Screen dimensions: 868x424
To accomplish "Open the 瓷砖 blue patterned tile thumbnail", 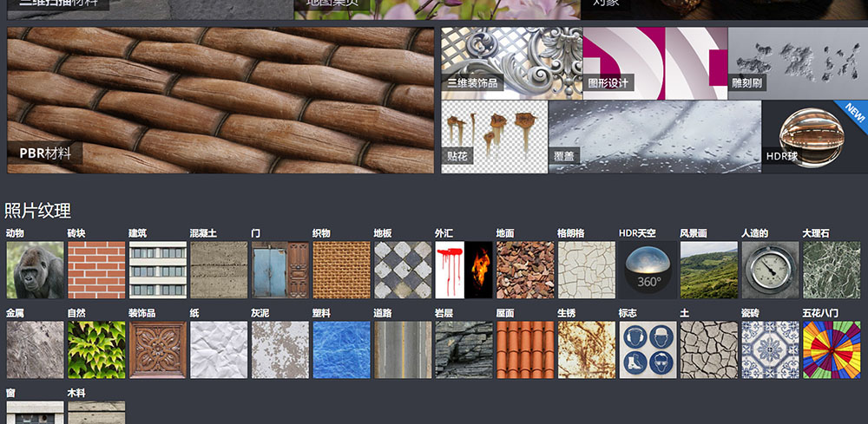I will click(771, 350).
